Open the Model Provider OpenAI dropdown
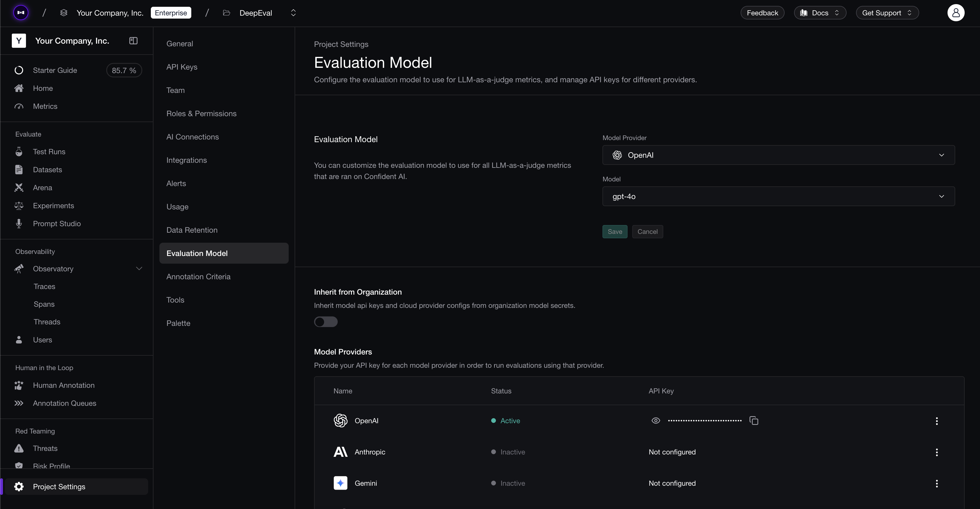 778,155
